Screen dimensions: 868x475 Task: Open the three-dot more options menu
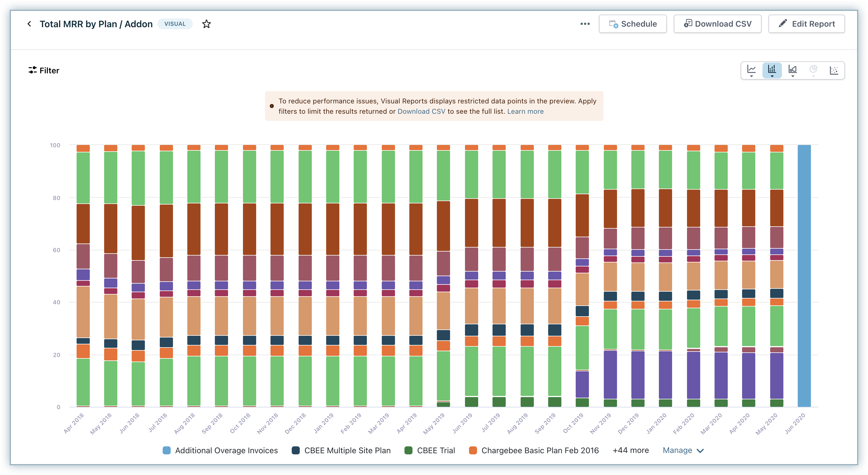click(585, 24)
